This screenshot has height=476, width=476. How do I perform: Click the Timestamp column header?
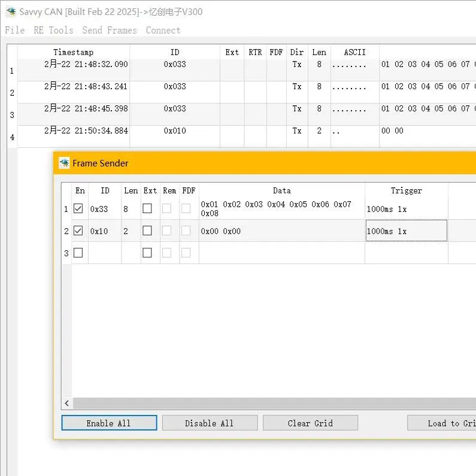(x=73, y=52)
